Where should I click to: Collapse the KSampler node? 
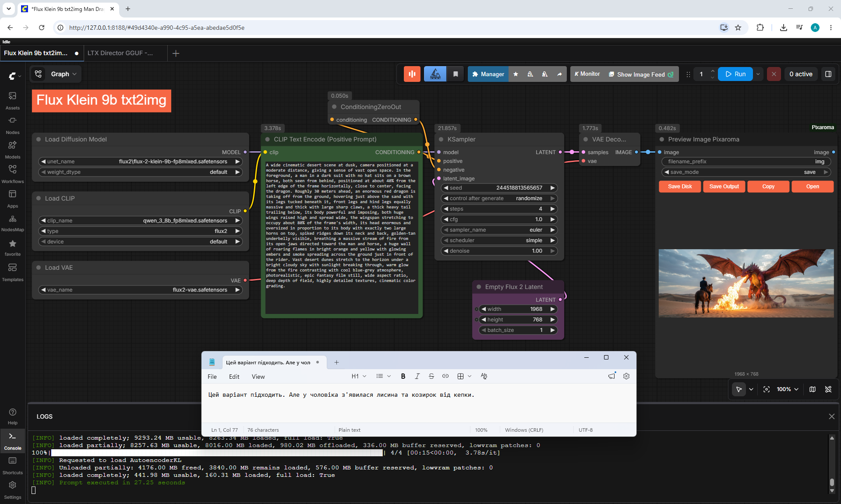pos(441,139)
